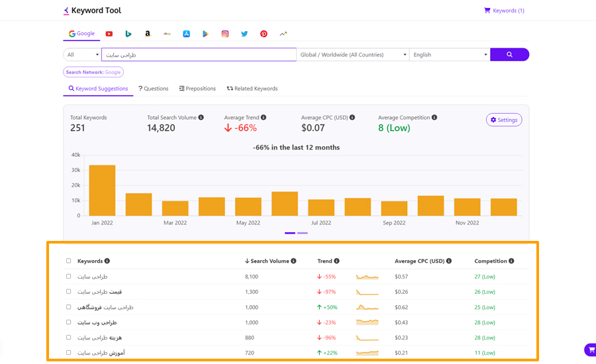Click the keyword search input field
The height and width of the screenshot is (364, 596).
coord(199,54)
